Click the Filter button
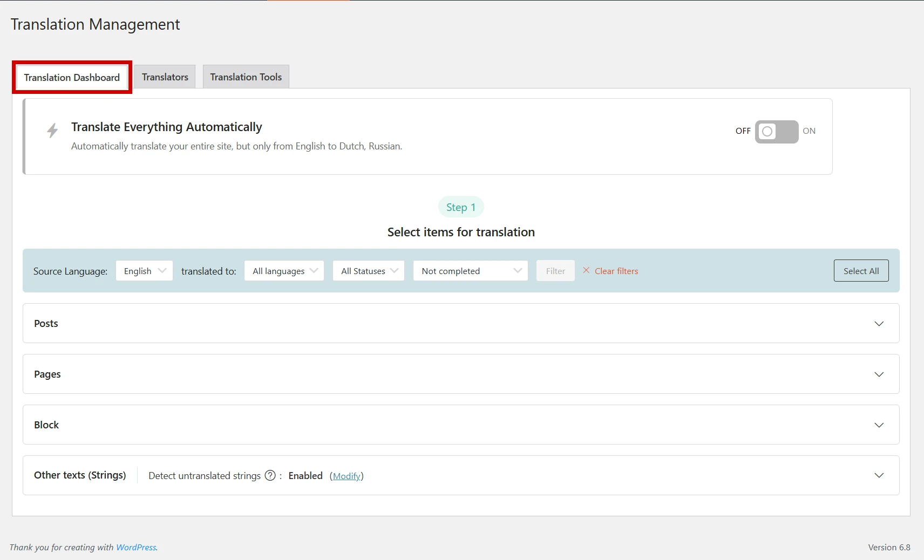The image size is (924, 560). [555, 270]
